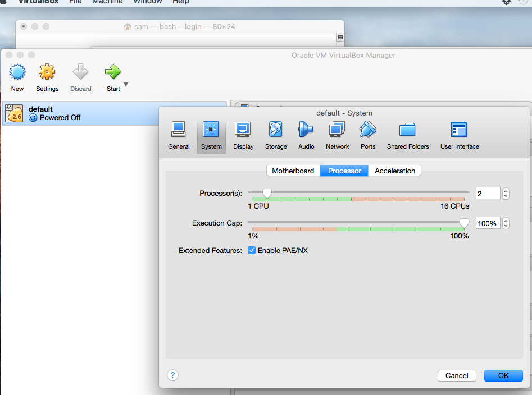Open the User Interface section

point(460,136)
